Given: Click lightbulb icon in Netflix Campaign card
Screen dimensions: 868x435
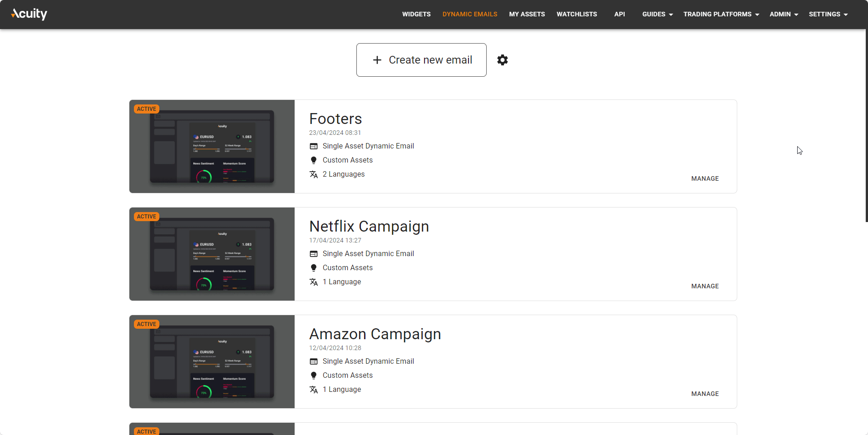Looking at the screenshot, I should (314, 268).
